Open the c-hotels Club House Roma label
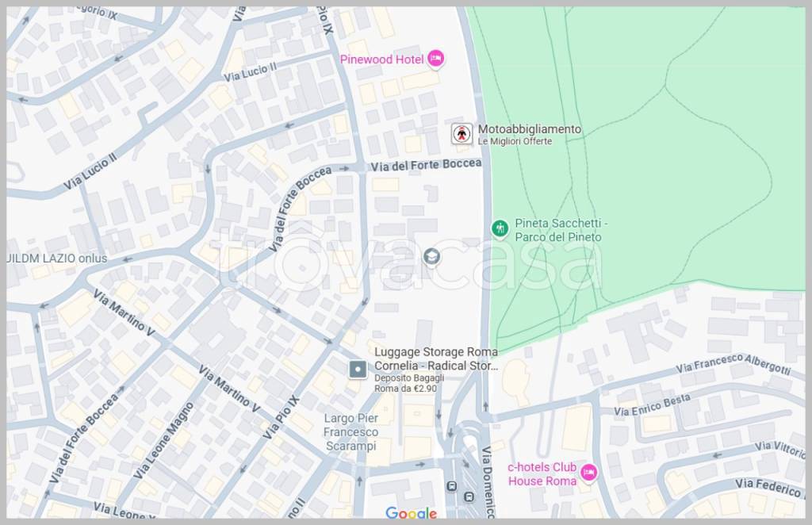 coord(542,474)
